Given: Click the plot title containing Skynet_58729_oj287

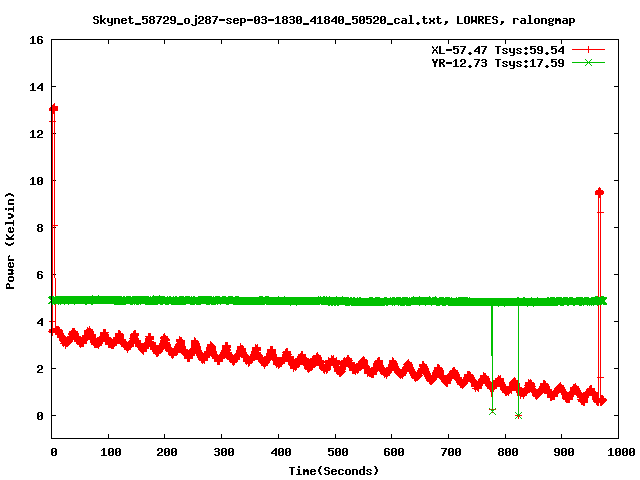Looking at the screenshot, I should point(333,20).
